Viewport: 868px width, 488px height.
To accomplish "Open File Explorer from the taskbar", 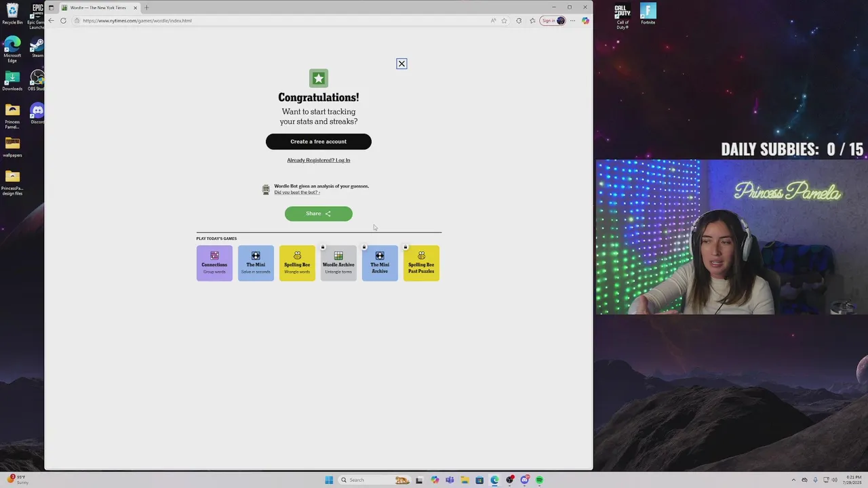I will (465, 480).
